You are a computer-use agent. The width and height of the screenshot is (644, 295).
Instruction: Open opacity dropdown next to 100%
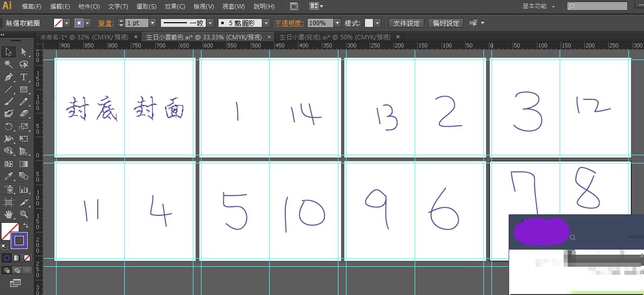click(x=337, y=23)
